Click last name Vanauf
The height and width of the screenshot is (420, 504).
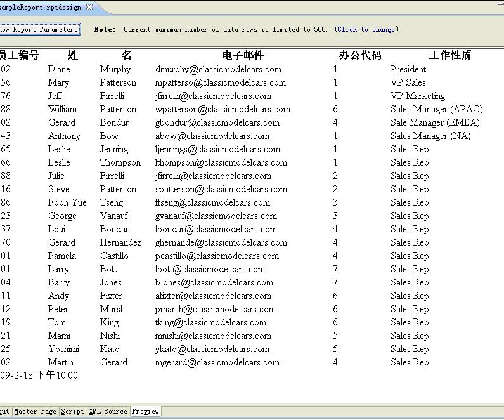113,216
